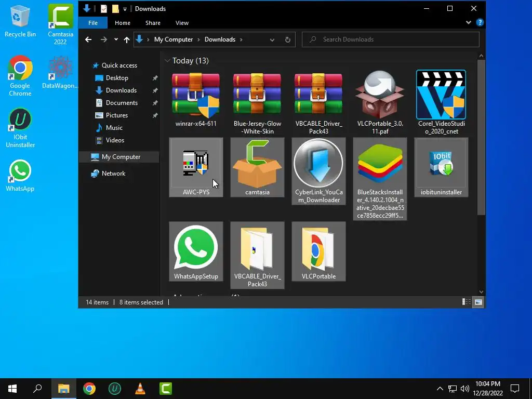Switch to details view layout

coord(467,302)
